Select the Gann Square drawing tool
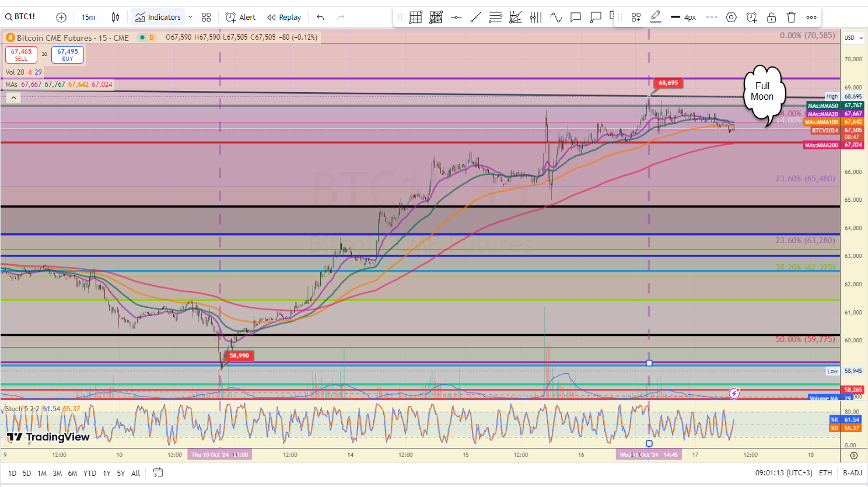The width and height of the screenshot is (868, 487). pyautogui.click(x=436, y=17)
